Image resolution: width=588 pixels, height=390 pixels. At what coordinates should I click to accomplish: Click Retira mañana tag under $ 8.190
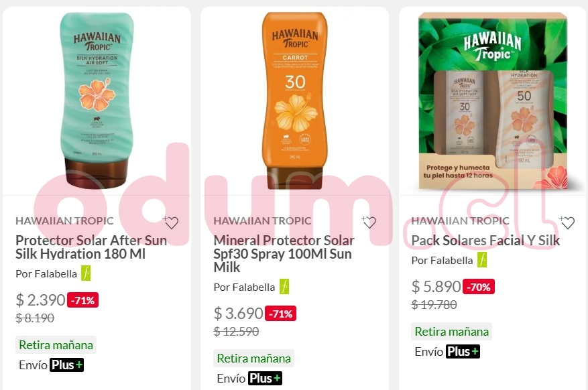(x=56, y=344)
